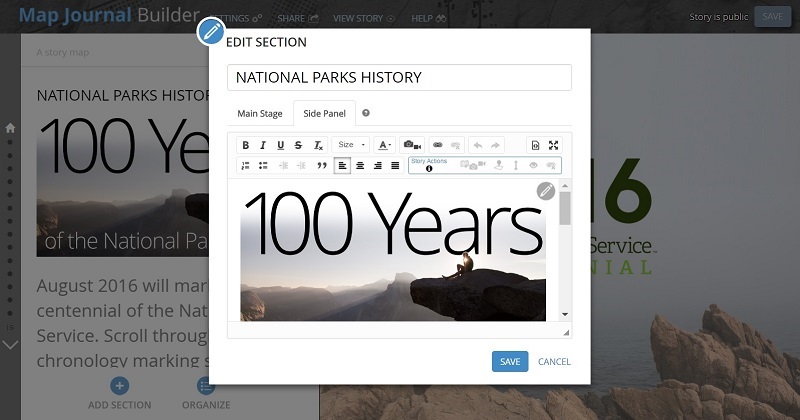
Task: Click CANCEL in the Edit Section dialog
Action: pos(554,362)
